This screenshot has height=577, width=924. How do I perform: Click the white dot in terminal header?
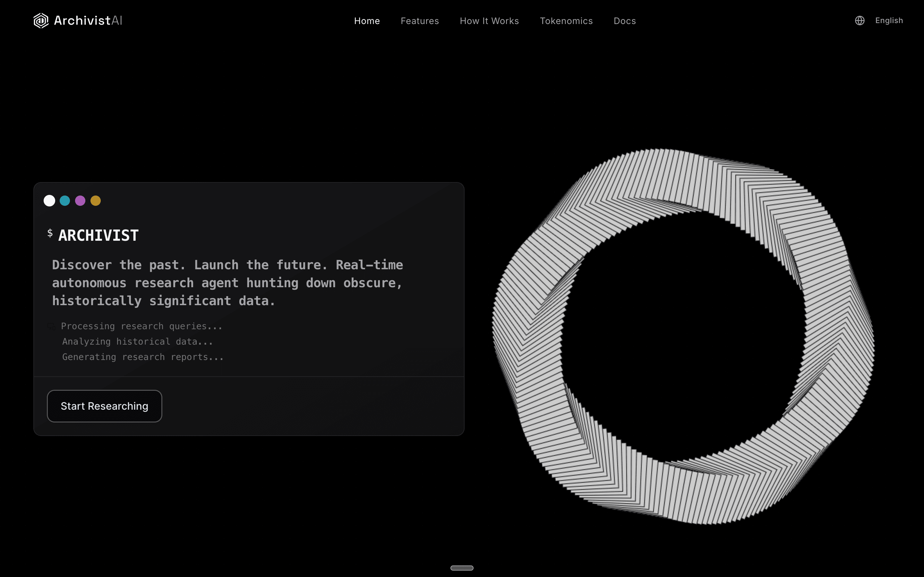(x=49, y=201)
